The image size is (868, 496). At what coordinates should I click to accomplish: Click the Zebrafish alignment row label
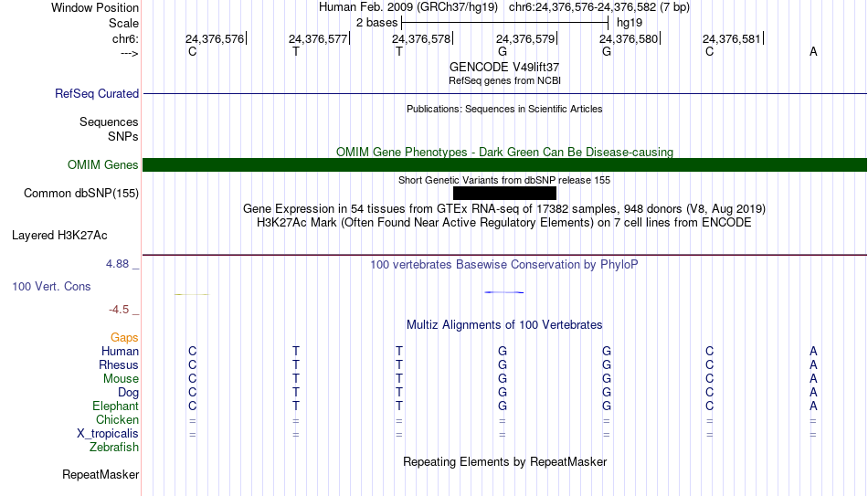114,447
